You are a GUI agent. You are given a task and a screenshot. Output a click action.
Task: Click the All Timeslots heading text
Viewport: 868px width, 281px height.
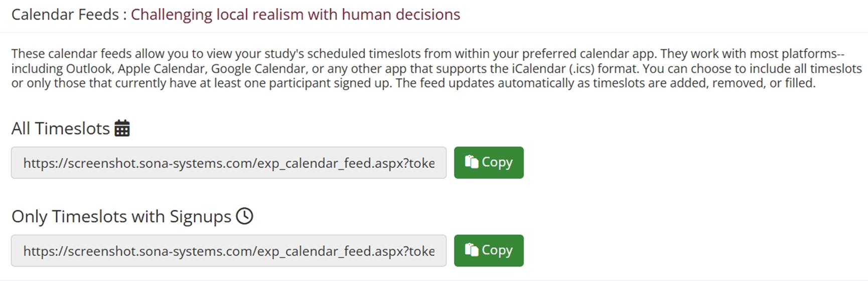pos(61,129)
